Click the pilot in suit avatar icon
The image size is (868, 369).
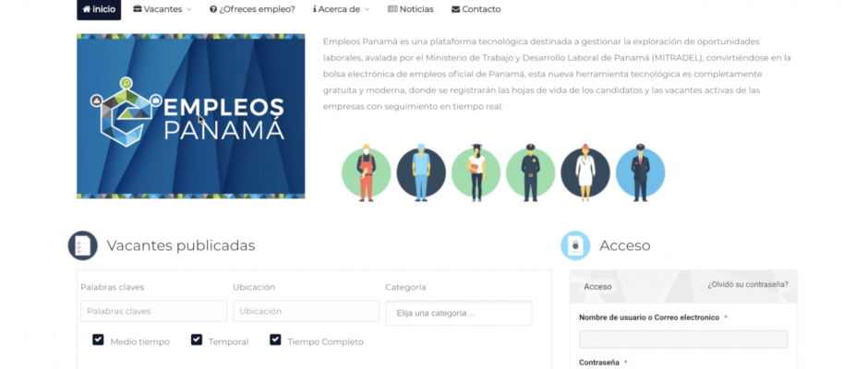[640, 173]
